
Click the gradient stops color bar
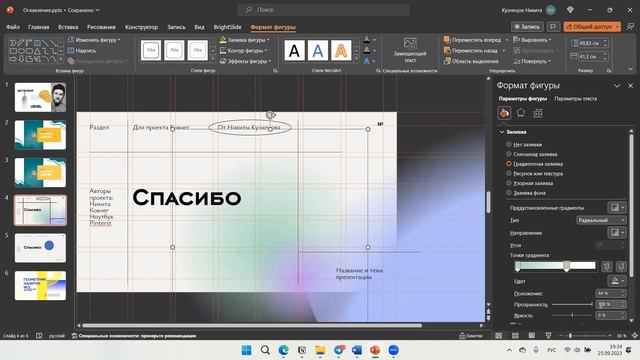[x=555, y=266]
